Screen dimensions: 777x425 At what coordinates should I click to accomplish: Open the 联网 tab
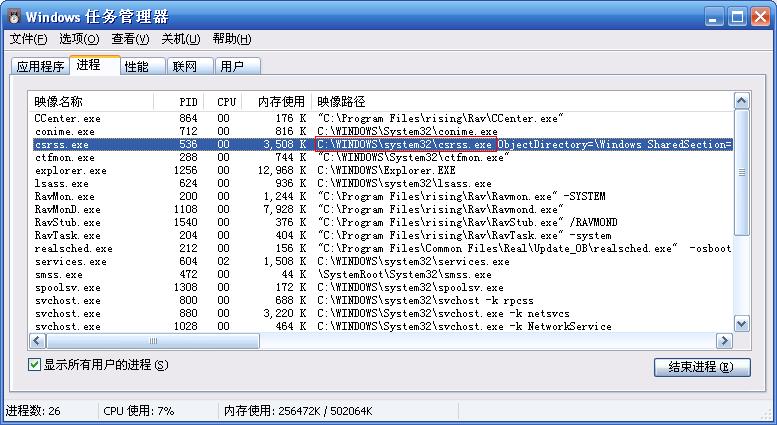(191, 66)
